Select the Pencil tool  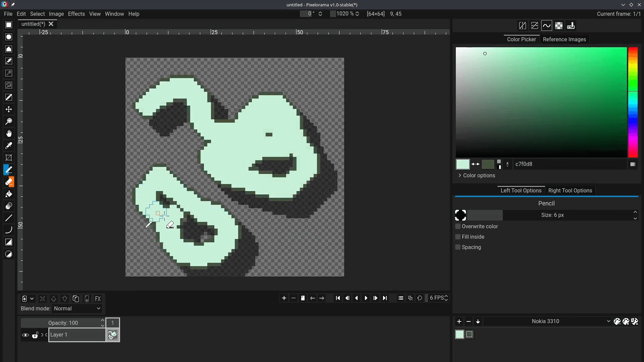tap(9, 170)
